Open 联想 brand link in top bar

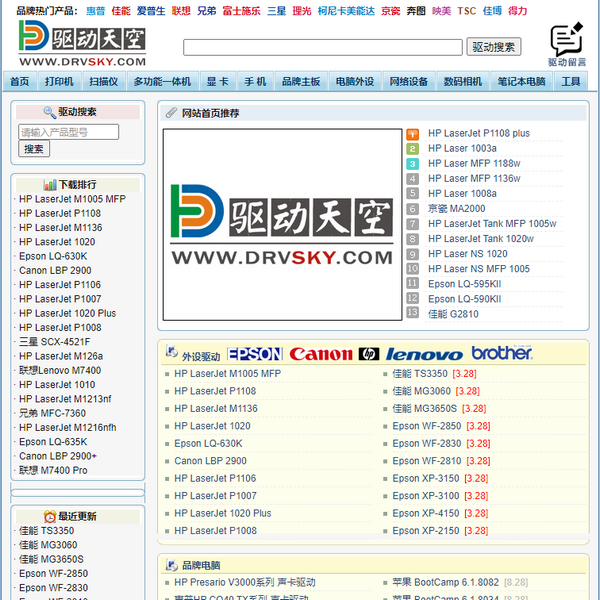pos(181,11)
